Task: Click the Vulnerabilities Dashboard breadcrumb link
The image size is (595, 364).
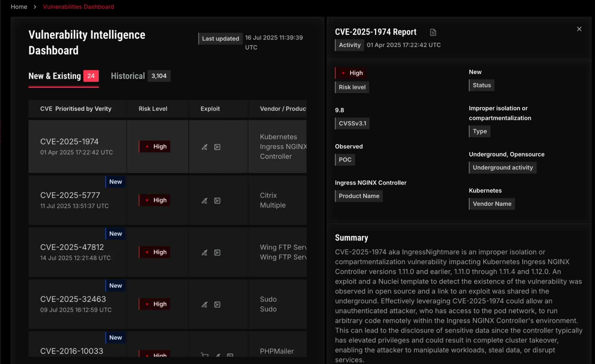Action: pyautogui.click(x=78, y=7)
